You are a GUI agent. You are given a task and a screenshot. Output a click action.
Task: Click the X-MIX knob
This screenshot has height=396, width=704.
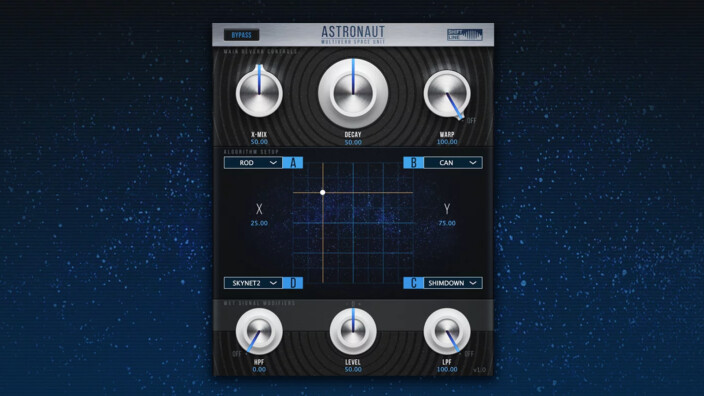click(x=259, y=93)
